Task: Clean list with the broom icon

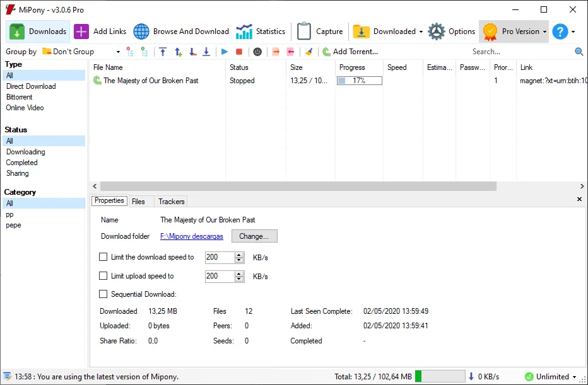Action: coord(309,52)
